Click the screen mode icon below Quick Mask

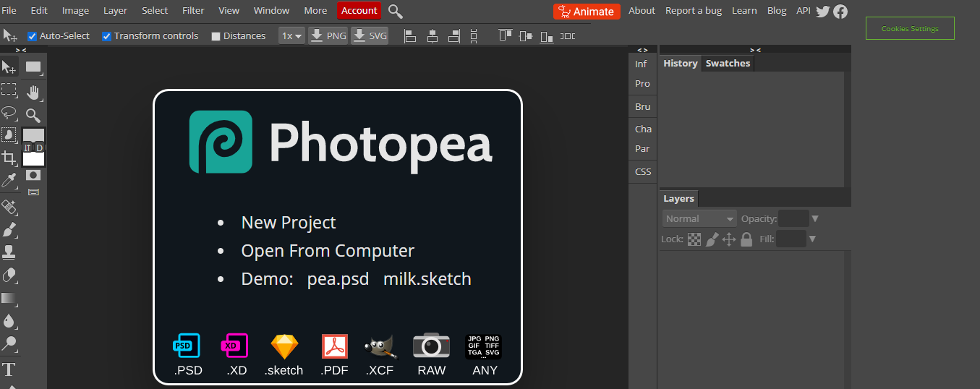click(33, 192)
